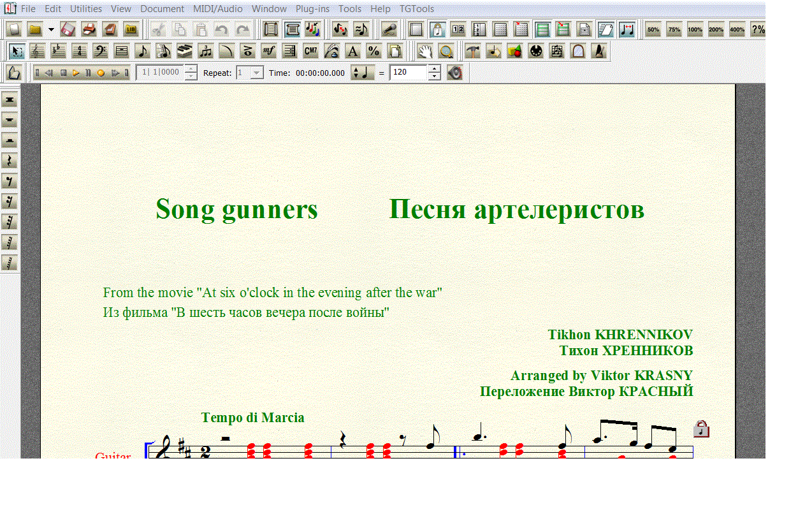The image size is (812, 521).
Task: Select the Mirror tool arch icon
Action: [x=577, y=51]
